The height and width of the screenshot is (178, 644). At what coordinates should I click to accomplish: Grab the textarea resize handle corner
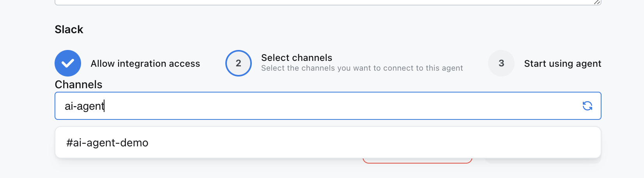click(x=597, y=2)
